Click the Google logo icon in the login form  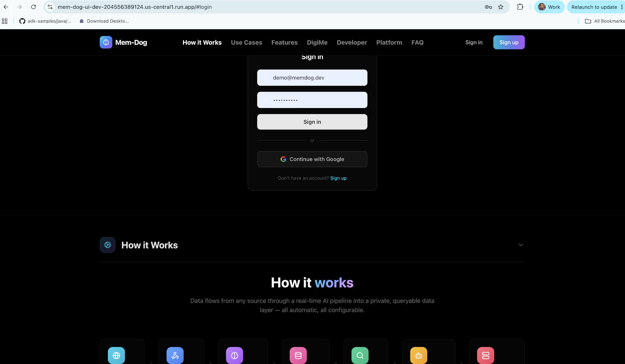click(283, 159)
